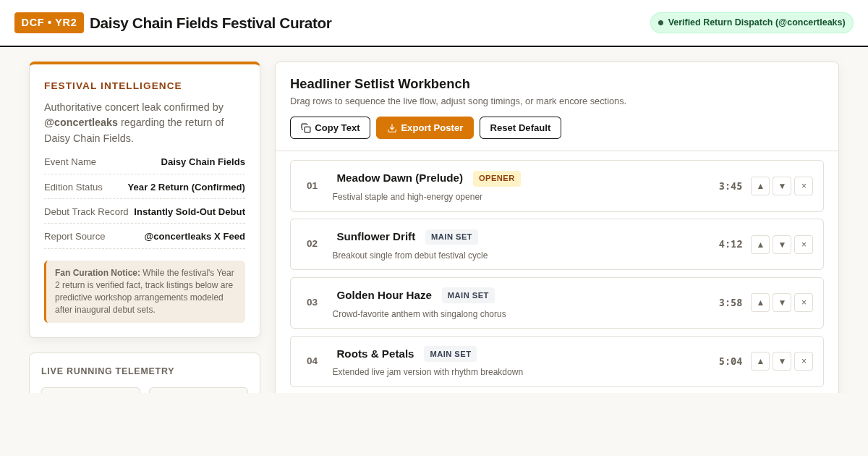Click the Live Running Telemetry heading
Viewport: 868px width, 456px height.
point(108,371)
